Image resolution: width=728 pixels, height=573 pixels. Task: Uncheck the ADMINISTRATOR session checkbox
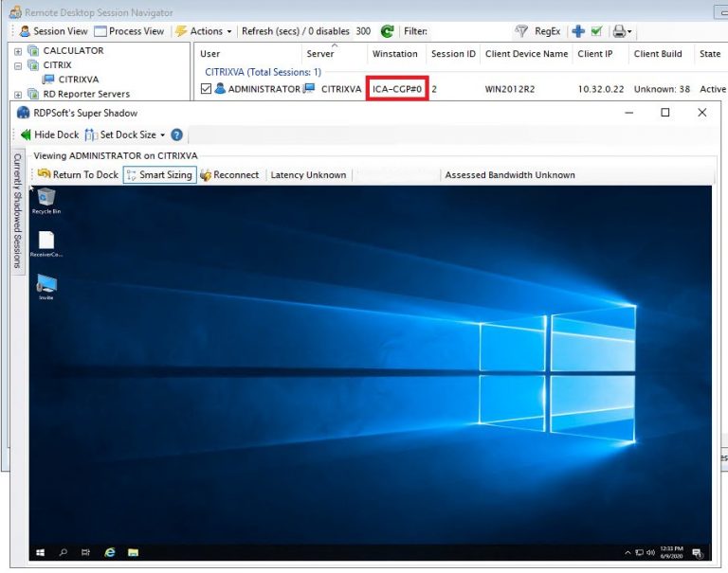click(x=206, y=89)
